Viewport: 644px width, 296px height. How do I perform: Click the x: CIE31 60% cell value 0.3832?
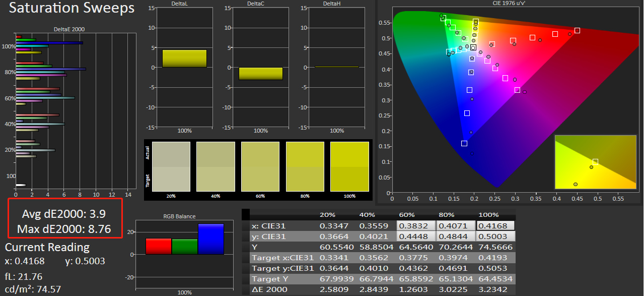[x=416, y=225]
